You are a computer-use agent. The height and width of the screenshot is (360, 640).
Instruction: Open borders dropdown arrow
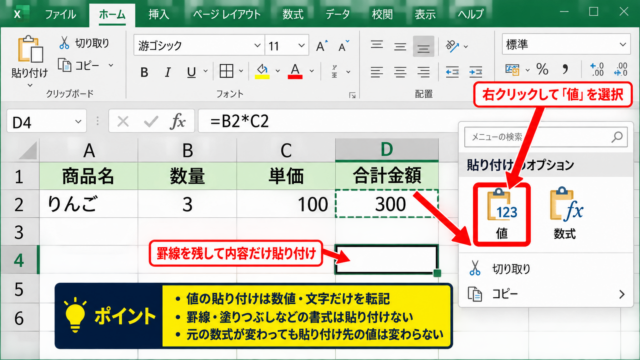[241, 71]
